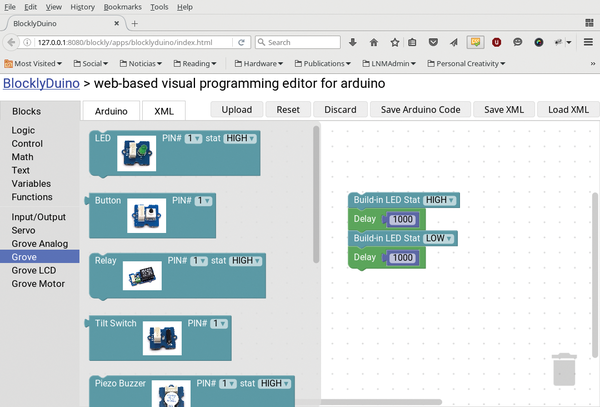
Task: Open the bookmarks list clipboard icon
Action: 412,42
